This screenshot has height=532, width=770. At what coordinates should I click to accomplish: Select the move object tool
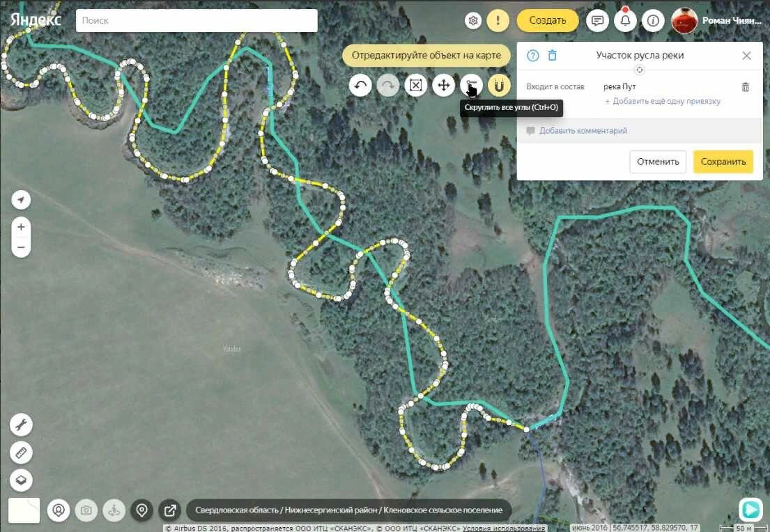pyautogui.click(x=443, y=86)
